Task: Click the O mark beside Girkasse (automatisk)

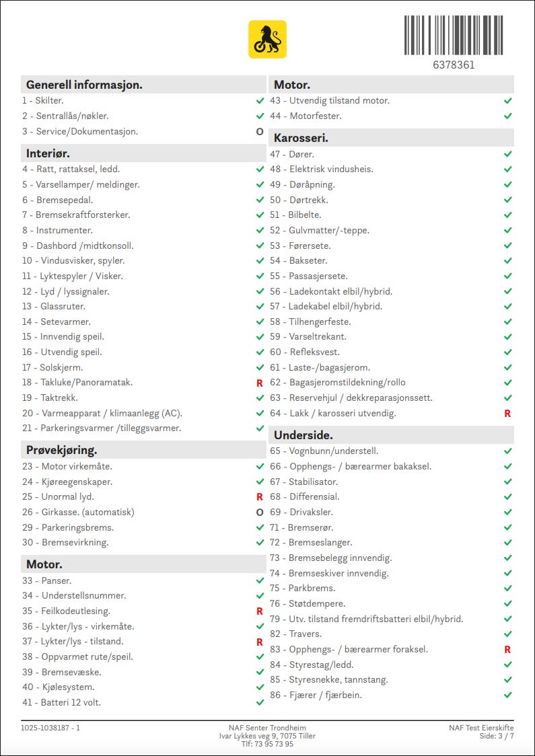Action: point(260,512)
